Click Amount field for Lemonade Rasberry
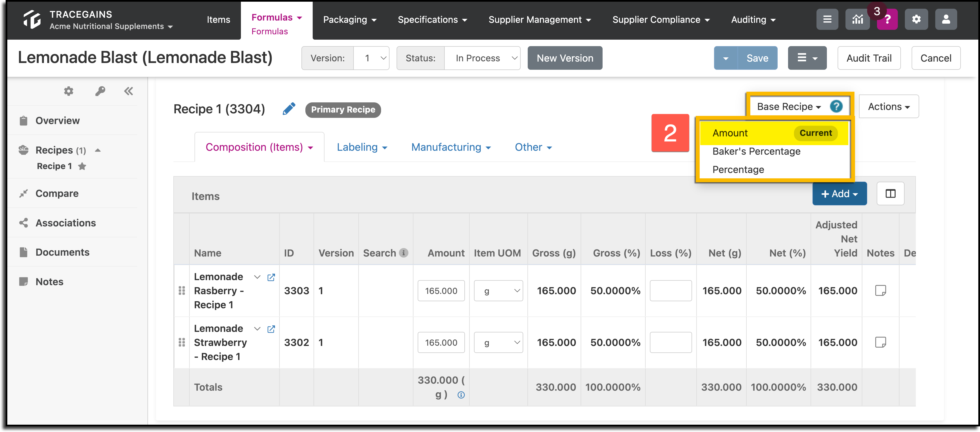980x432 pixels. [x=441, y=291]
